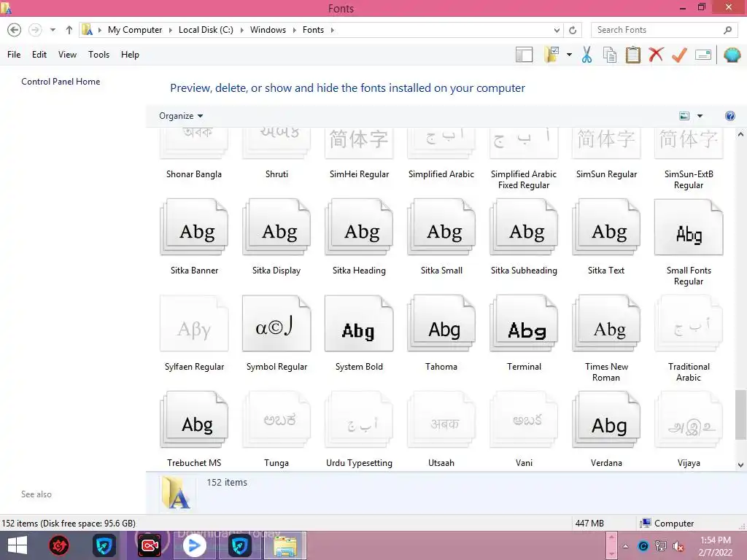
Task: Expand the arrow after Windows breadcrumb
Action: point(294,30)
